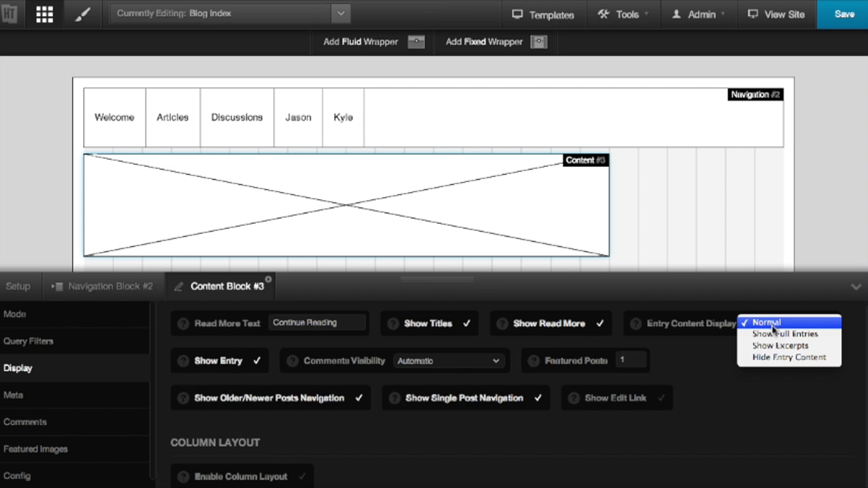This screenshot has width=868, height=488.
Task: Click the Add Fixed Wrapper icon
Action: click(539, 42)
